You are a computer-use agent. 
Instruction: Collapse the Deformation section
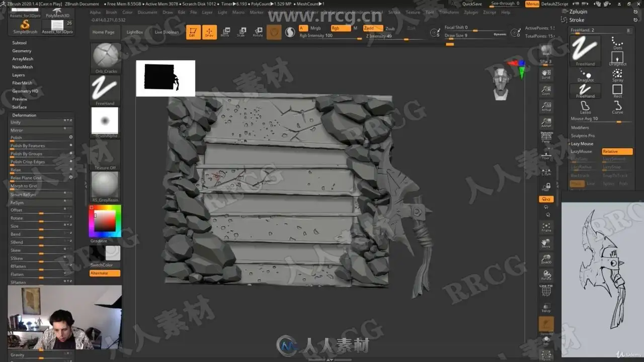pos(24,115)
